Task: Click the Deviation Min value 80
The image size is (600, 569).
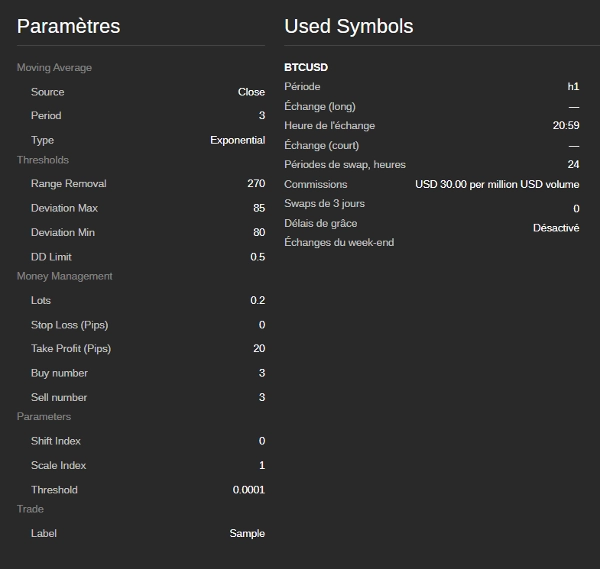Action: point(259,232)
